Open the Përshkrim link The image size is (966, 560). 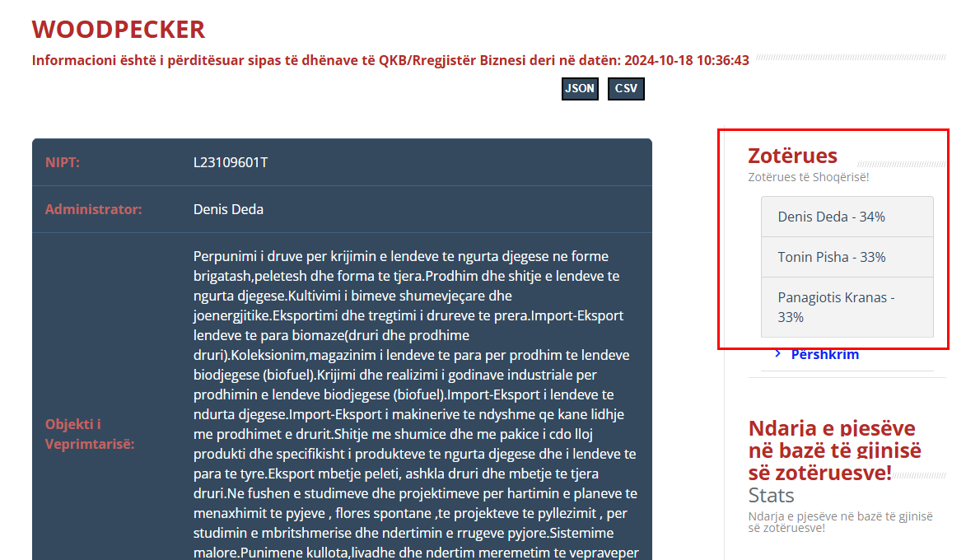pyautogui.click(x=824, y=355)
